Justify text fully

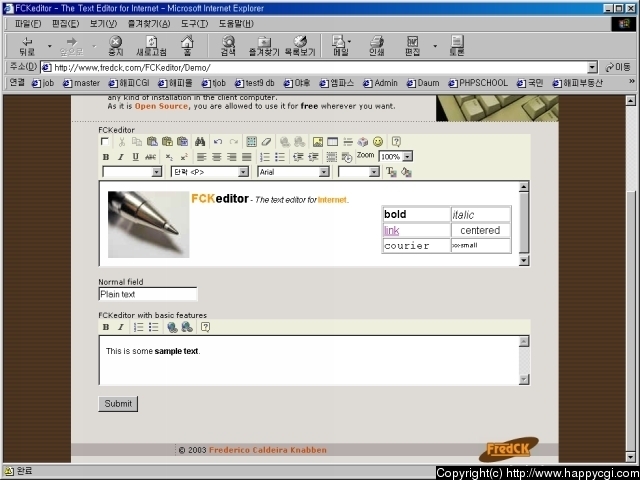point(247,157)
